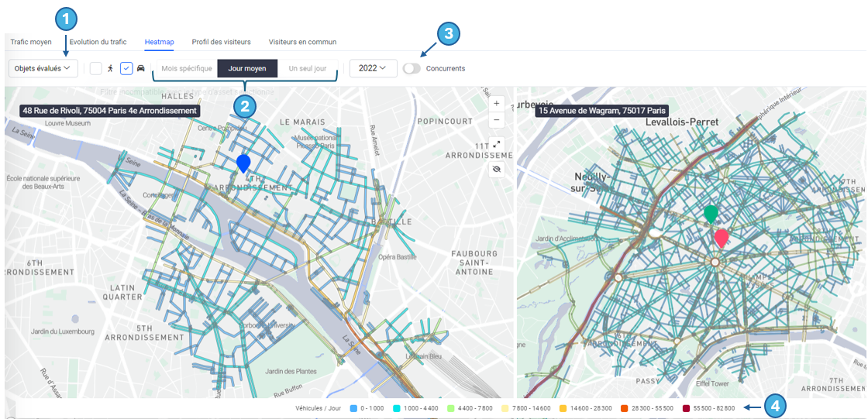Click the car vehicle icon
Viewport: 868px width, 419px height.
click(140, 68)
